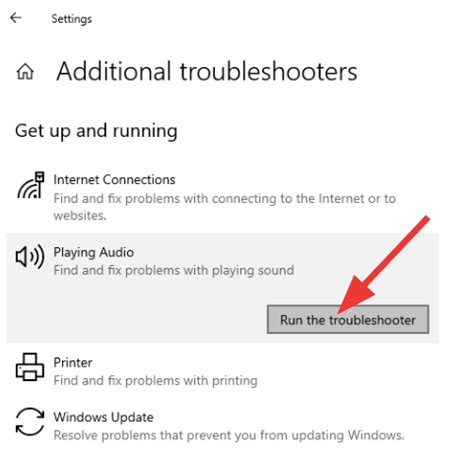The image size is (474, 455).
Task: Click the Playing Audio speaker icon
Action: 30,256
